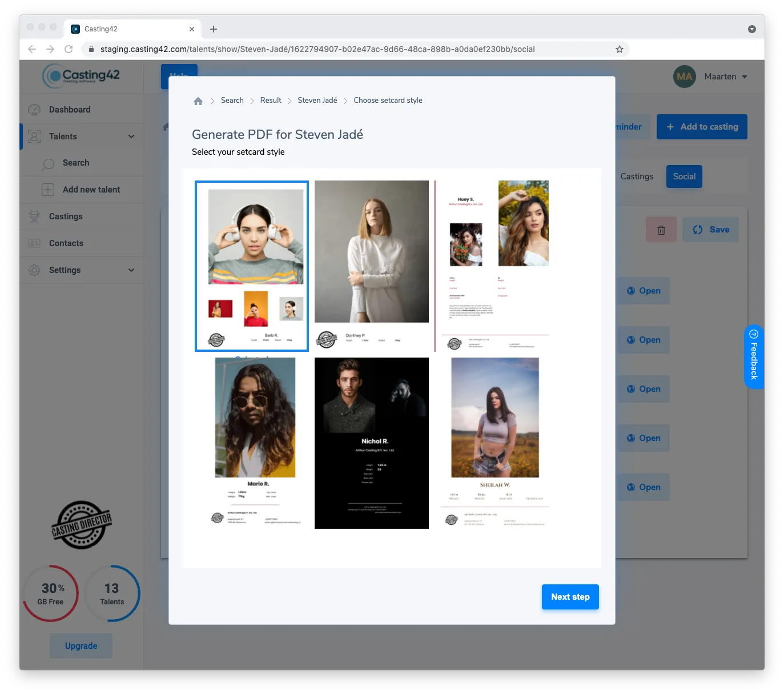Click the Upgrade storage button
The height and width of the screenshot is (694, 784).
(x=81, y=646)
